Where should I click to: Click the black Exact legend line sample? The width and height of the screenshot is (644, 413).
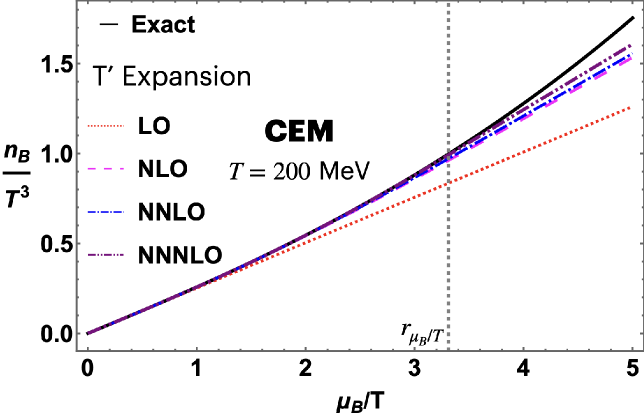point(108,25)
